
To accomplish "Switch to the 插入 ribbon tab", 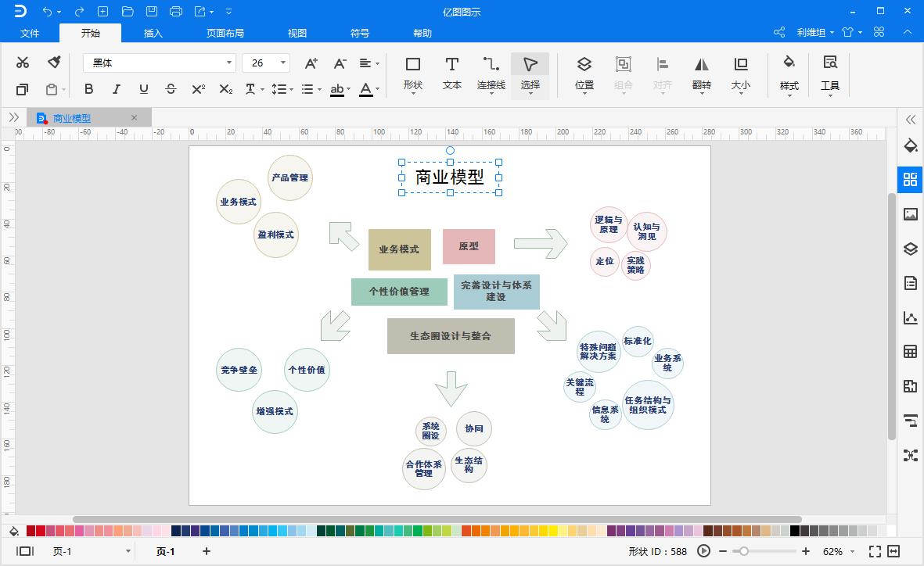I will pos(152,33).
